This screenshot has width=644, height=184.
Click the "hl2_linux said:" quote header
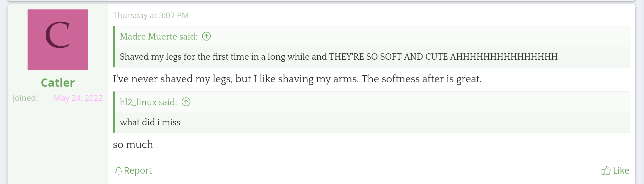click(148, 102)
